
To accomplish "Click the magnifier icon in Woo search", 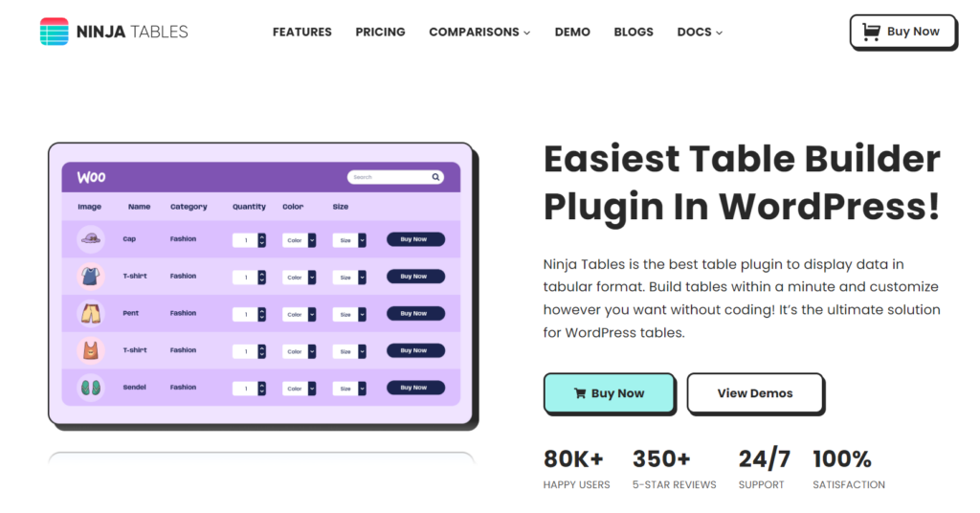I will coord(435,177).
